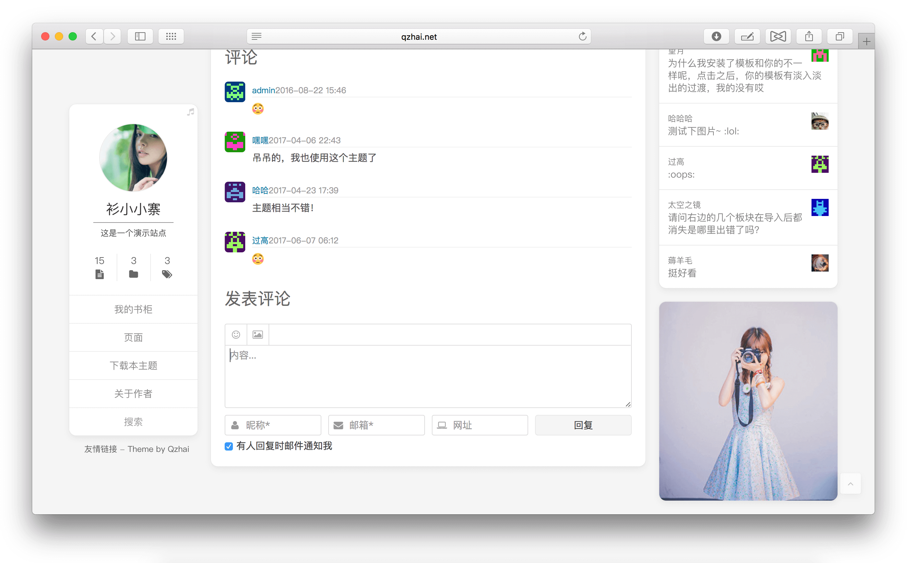Click the Safari share icon
This screenshot has width=924, height=563.
pos(809,36)
